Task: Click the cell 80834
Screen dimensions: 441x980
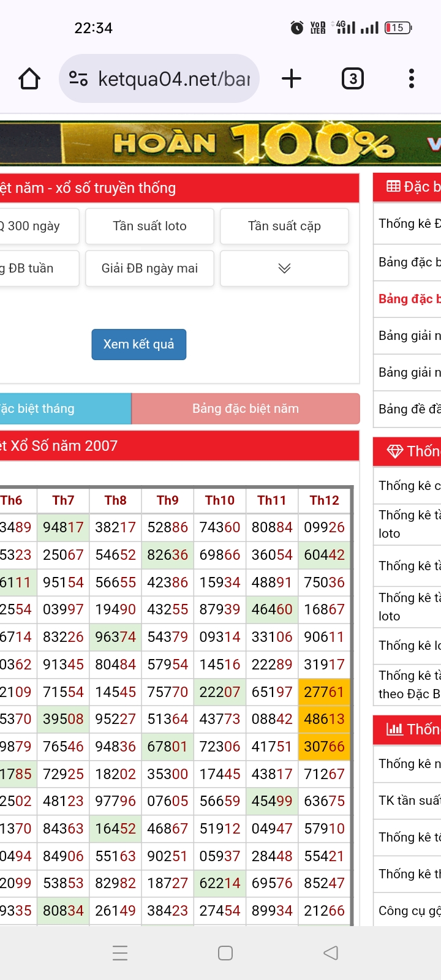Action: click(63, 911)
